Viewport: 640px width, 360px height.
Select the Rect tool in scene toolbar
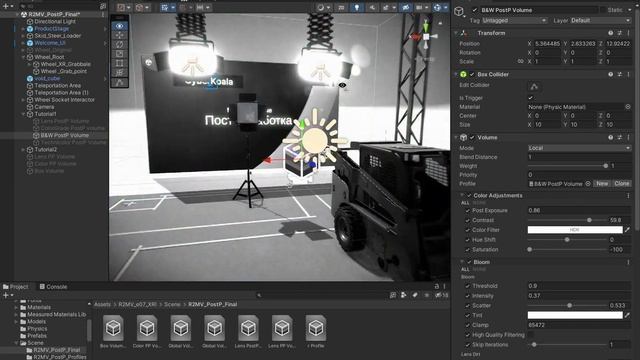click(x=120, y=63)
